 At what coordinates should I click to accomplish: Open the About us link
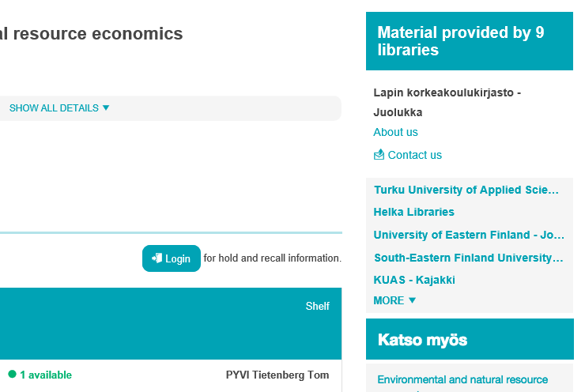pyautogui.click(x=395, y=132)
